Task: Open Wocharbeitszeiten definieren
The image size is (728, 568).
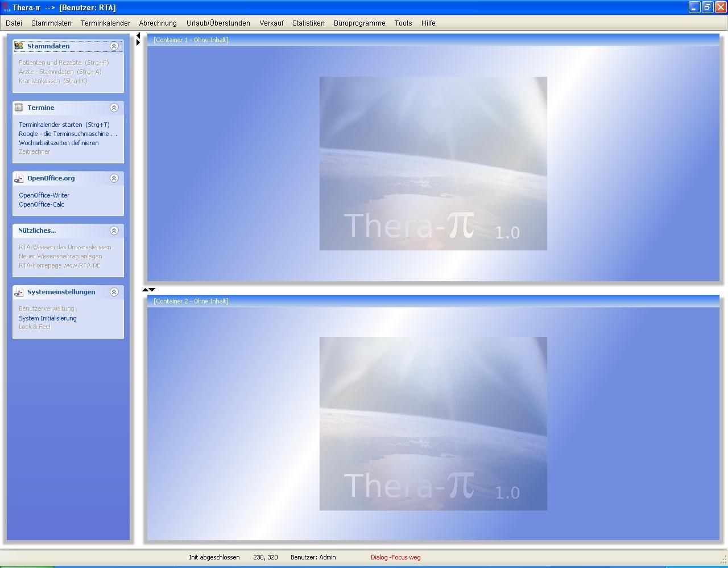Action: 59,143
